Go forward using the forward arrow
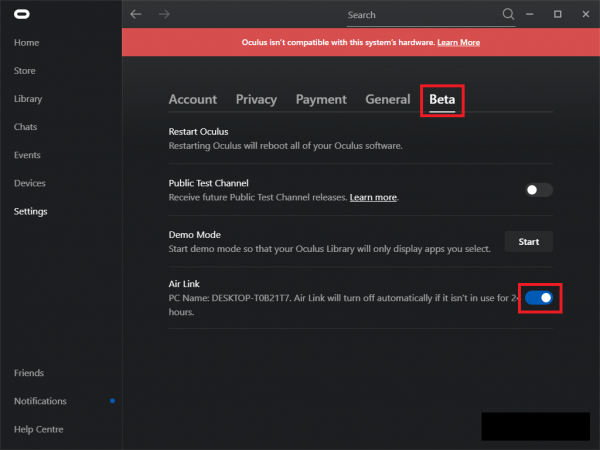This screenshot has height=450, width=600. (165, 15)
